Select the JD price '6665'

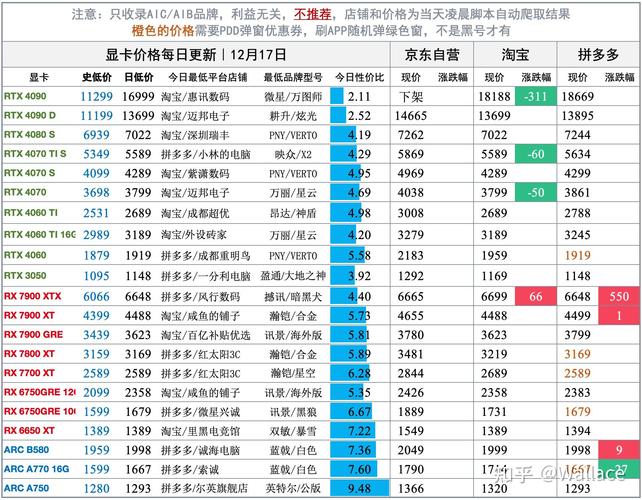point(411,296)
